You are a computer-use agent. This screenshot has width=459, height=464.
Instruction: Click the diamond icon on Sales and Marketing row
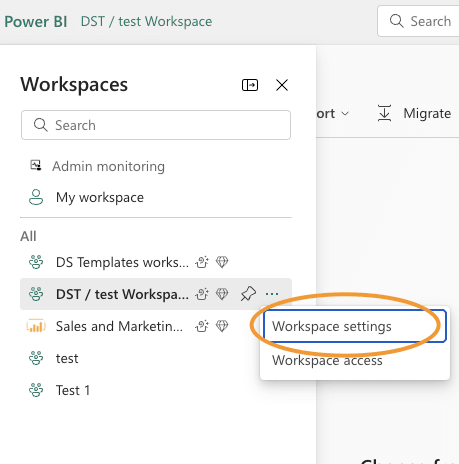coord(222,326)
